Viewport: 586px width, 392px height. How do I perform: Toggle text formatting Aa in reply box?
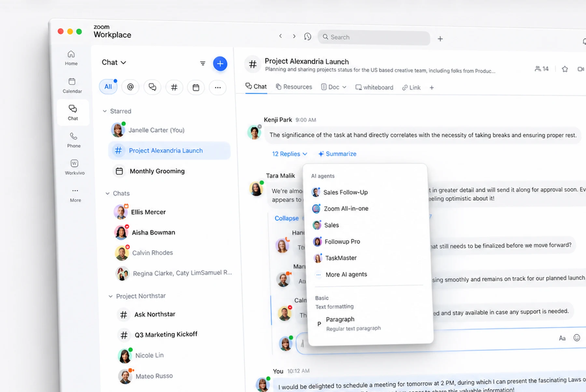pos(562,338)
